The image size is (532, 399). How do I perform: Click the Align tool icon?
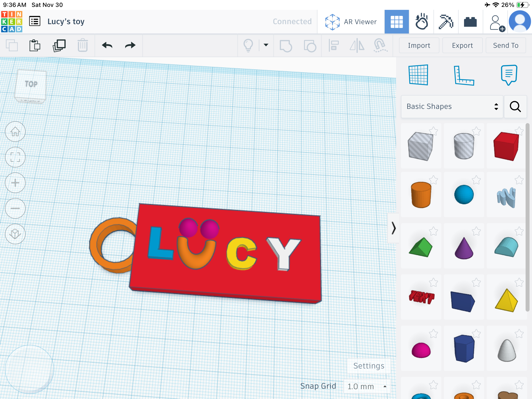pos(333,45)
